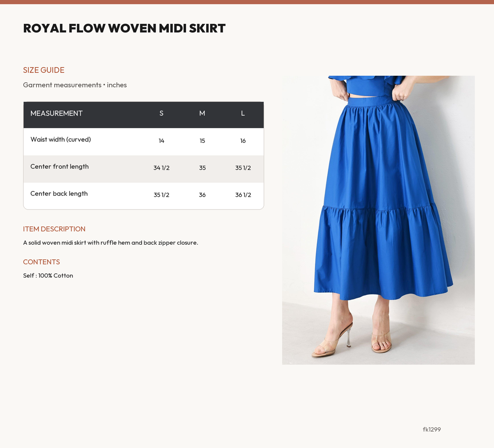Click waist width value 15 for M
This screenshot has height=448, width=494.
tap(202, 141)
